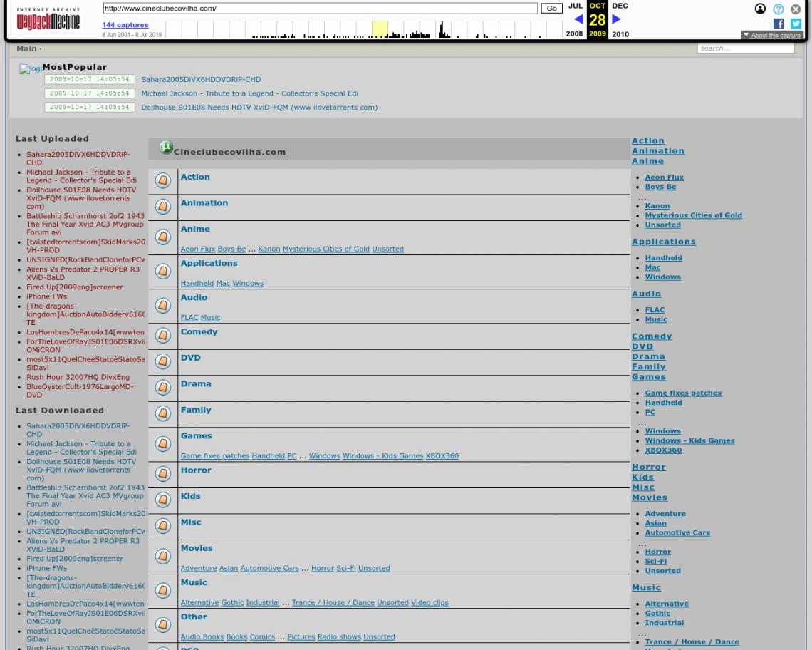Image resolution: width=812 pixels, height=650 pixels.
Task: Open Aeon Flux subcategory under Anime row
Action: [198, 249]
